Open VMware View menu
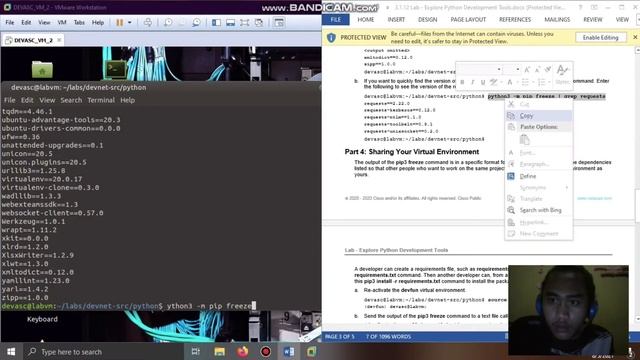Screen dimensions: 640x360 pos(44,22)
